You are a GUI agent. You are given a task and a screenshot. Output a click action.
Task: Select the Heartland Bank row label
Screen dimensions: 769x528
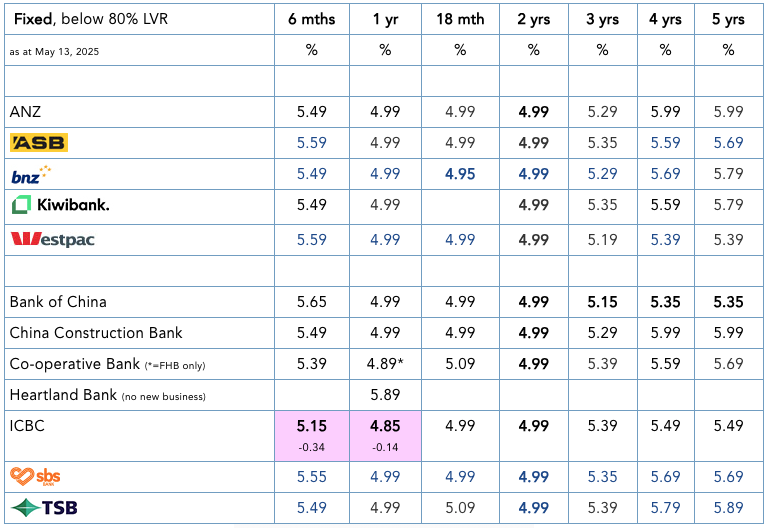click(x=107, y=395)
